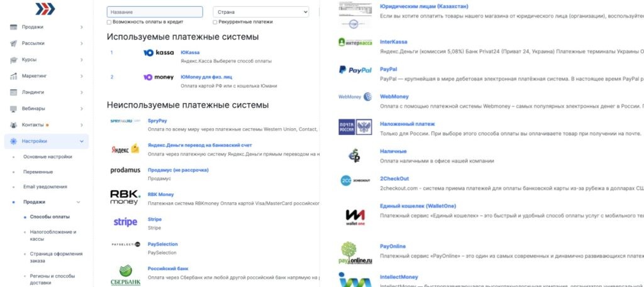Open Юридическим лицам (Казахстан) link

pos(425,6)
